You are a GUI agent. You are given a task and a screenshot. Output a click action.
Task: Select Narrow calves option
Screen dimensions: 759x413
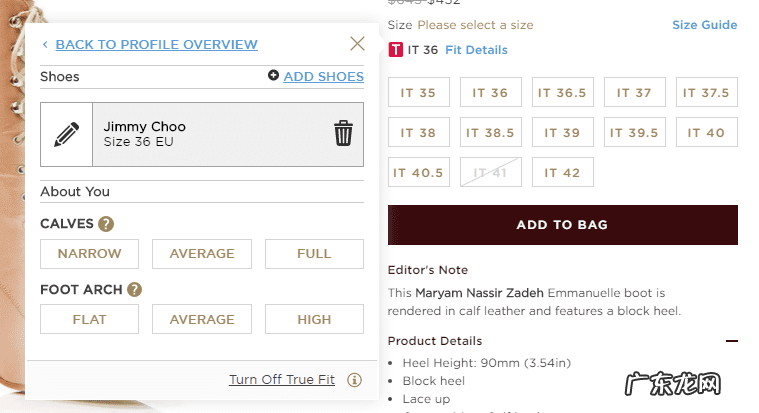point(89,254)
